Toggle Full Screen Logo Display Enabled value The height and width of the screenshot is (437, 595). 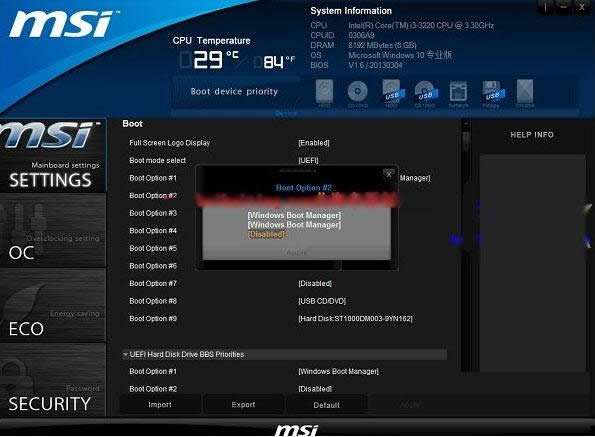314,143
